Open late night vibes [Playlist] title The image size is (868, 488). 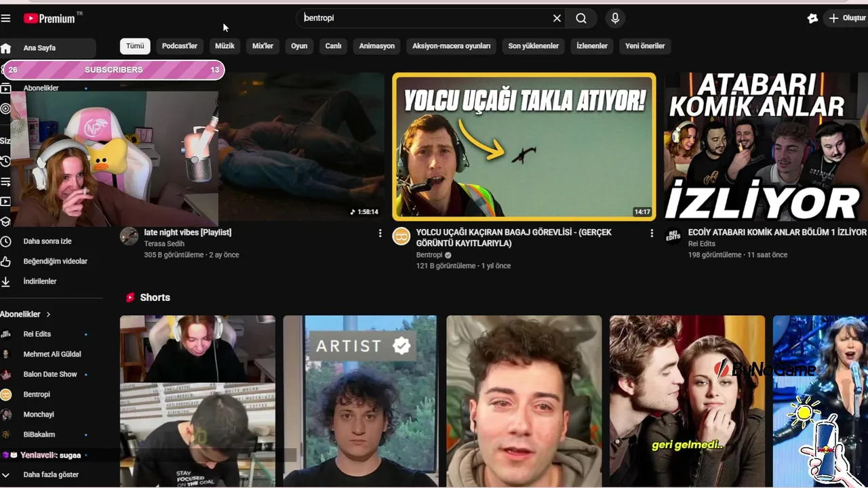tap(188, 232)
